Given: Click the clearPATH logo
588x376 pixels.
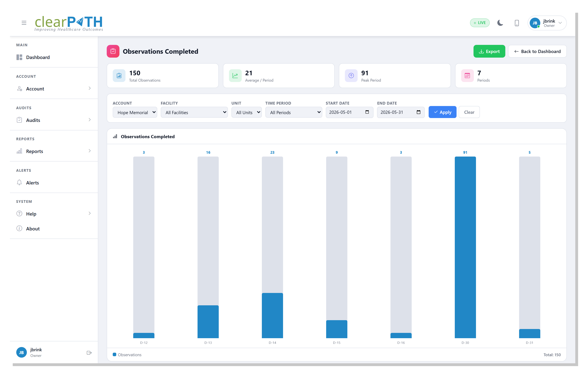Looking at the screenshot, I should click(69, 23).
